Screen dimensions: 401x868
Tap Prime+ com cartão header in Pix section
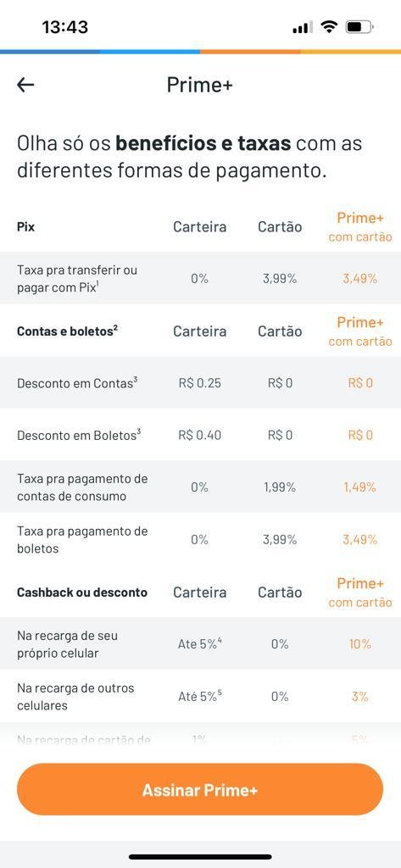[360, 227]
